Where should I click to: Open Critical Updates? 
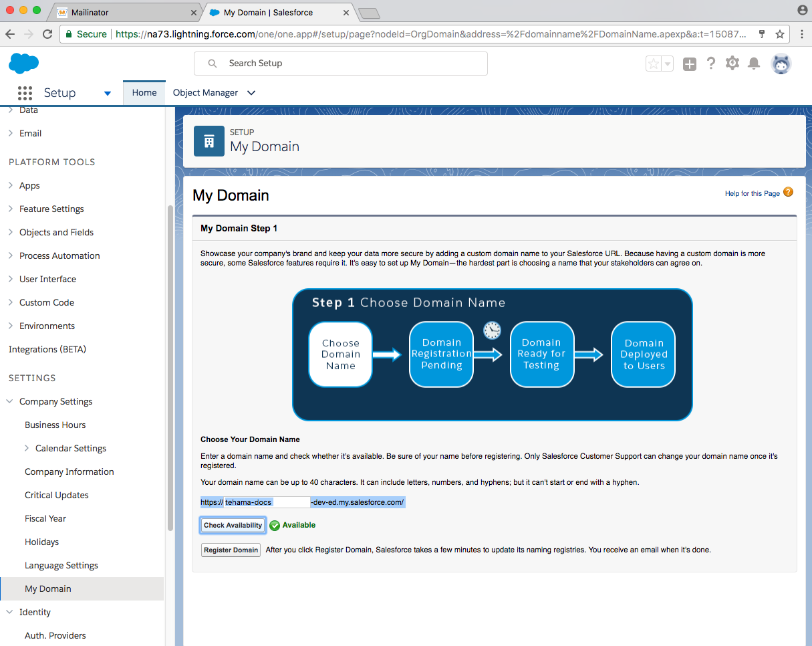[57, 496]
